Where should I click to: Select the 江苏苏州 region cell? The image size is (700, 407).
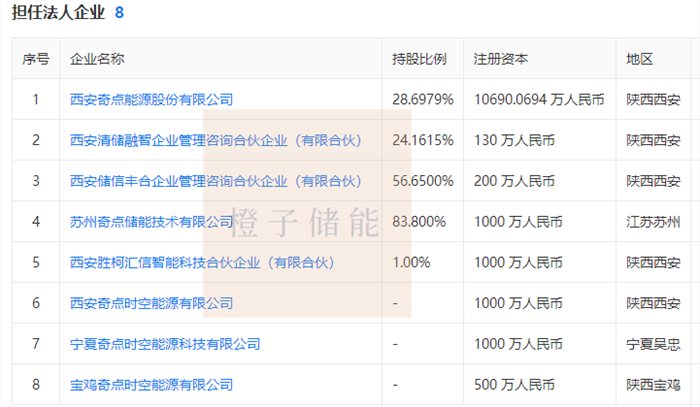pos(653,222)
